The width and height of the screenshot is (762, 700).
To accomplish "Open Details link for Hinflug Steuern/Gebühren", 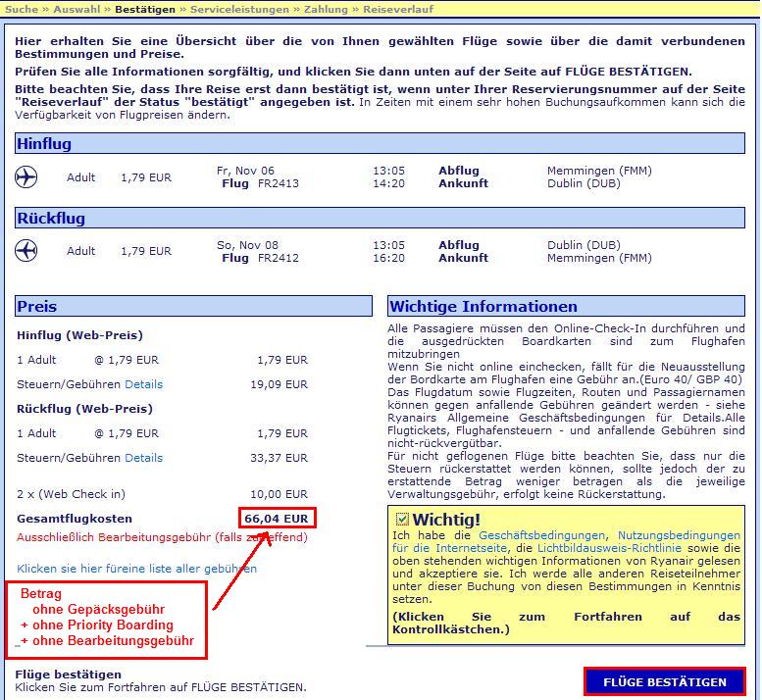I will point(143,384).
